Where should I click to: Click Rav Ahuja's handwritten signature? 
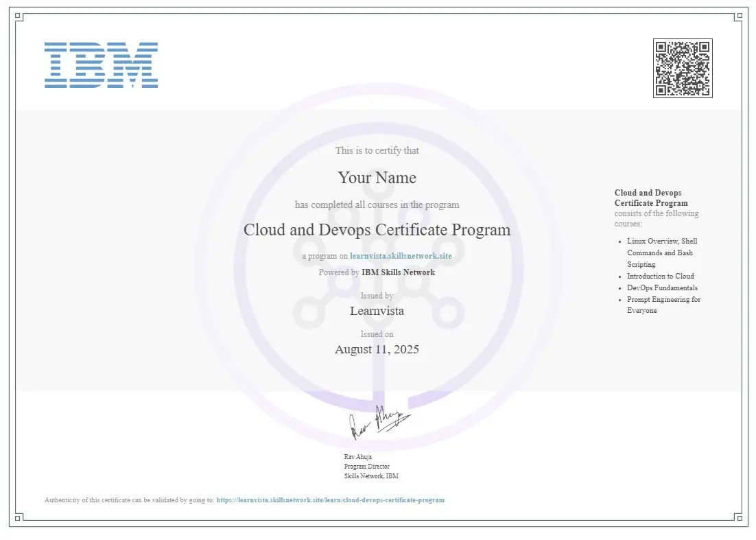point(379,423)
